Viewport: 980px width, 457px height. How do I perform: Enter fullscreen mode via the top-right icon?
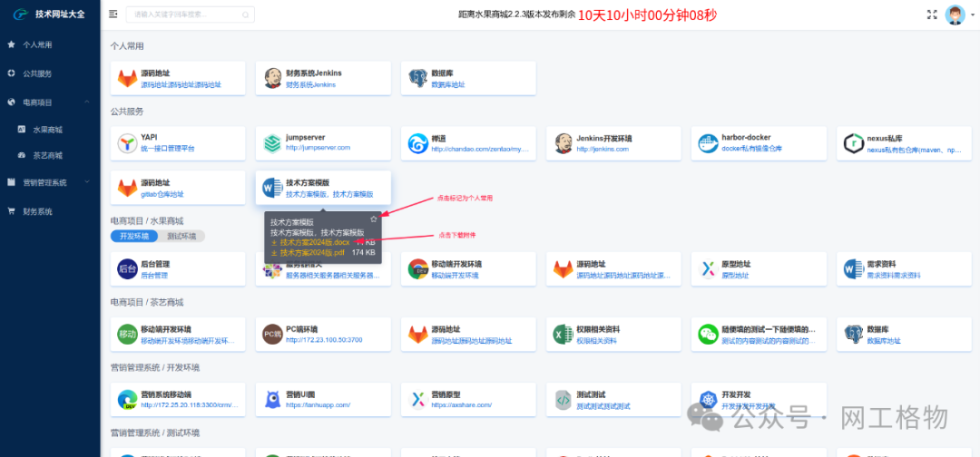pyautogui.click(x=932, y=15)
